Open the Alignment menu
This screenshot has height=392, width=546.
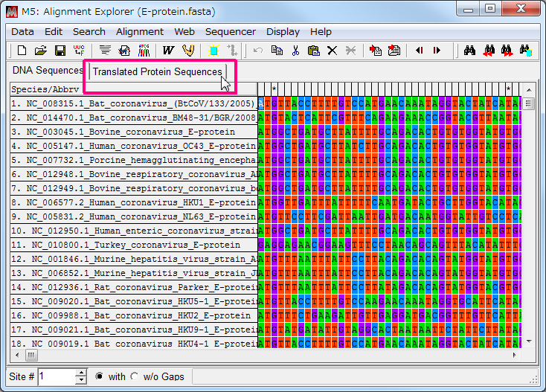[x=139, y=31]
